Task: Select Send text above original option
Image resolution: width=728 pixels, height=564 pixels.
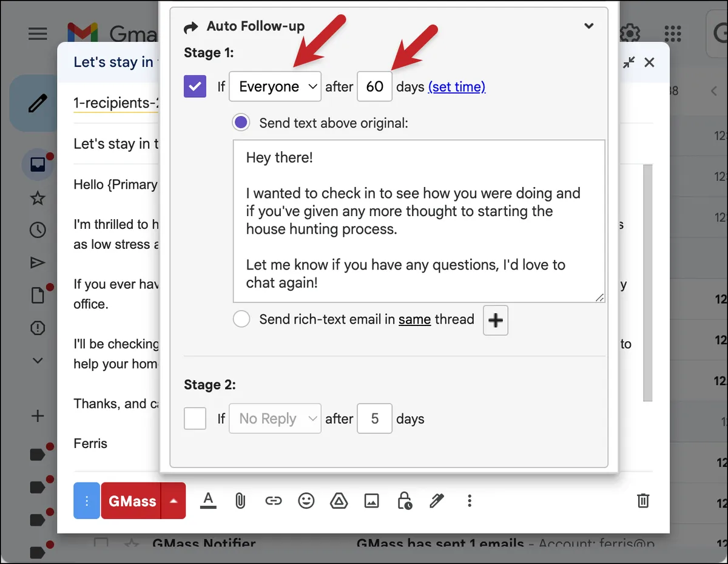Action: point(241,123)
